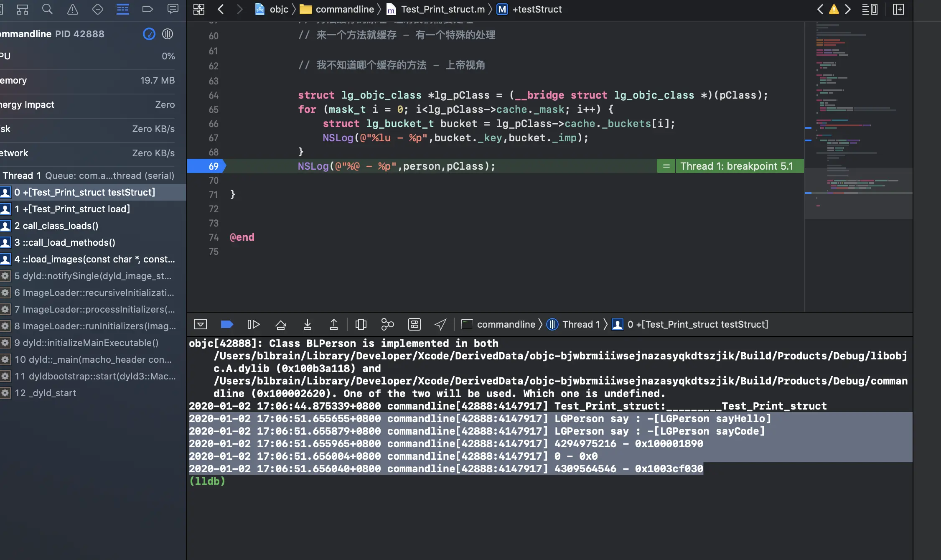Hide the debug area toggle
The image size is (941, 560).
coord(201,324)
